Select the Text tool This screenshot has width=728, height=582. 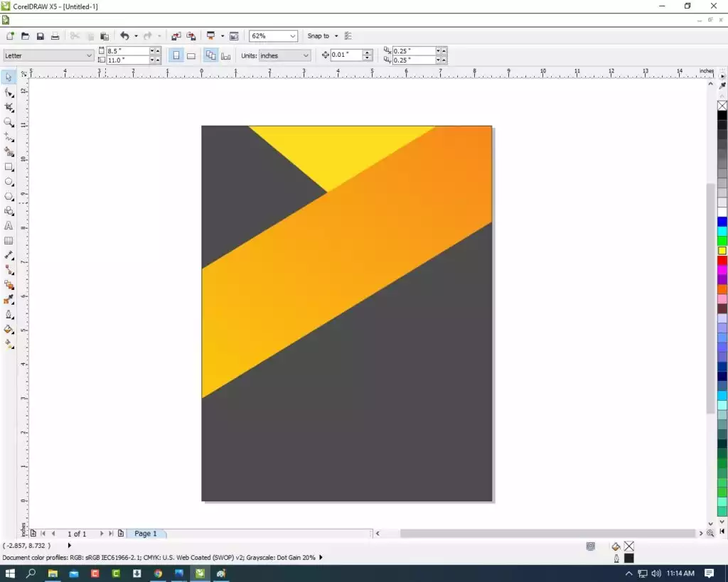[x=9, y=225]
